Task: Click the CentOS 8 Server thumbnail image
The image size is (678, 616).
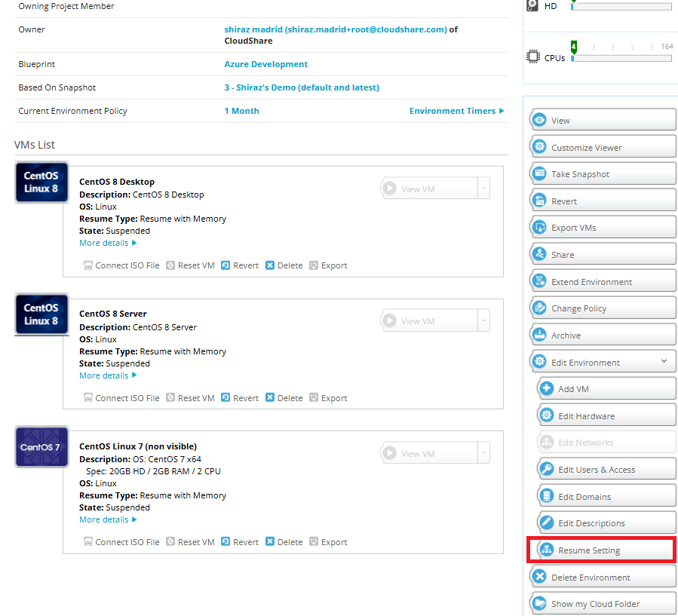Action: [41, 314]
